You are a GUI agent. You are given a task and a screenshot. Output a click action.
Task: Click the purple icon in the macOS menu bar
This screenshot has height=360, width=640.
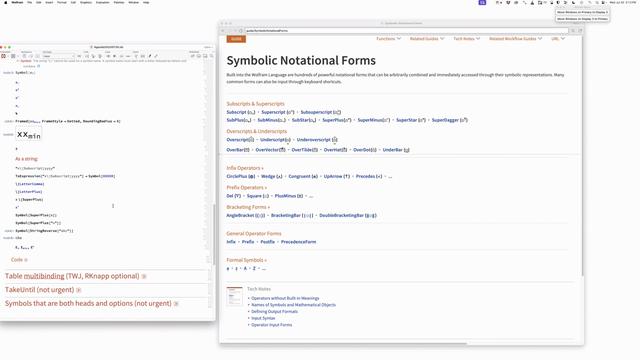pos(482,2)
